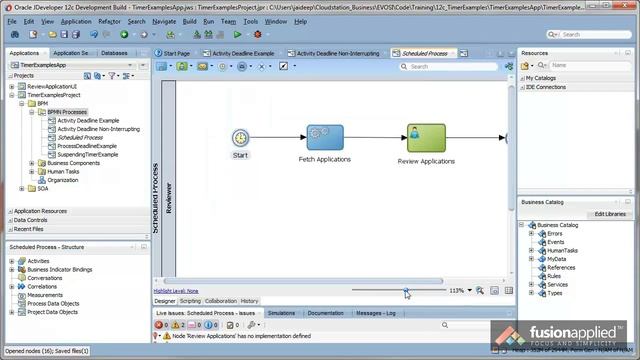Viewport: 640px width, 360px height.
Task: Expand the Application Resources section
Action: tap(11, 211)
